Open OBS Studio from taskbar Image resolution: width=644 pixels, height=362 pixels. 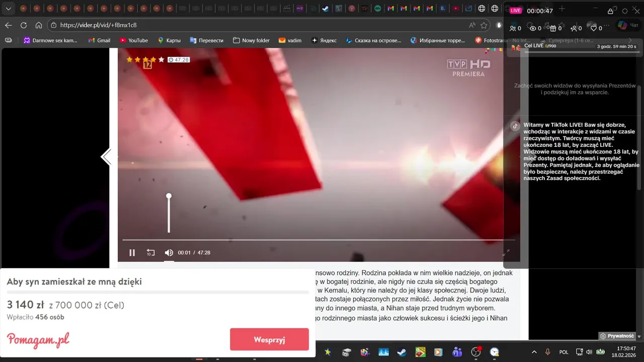(x=476, y=352)
